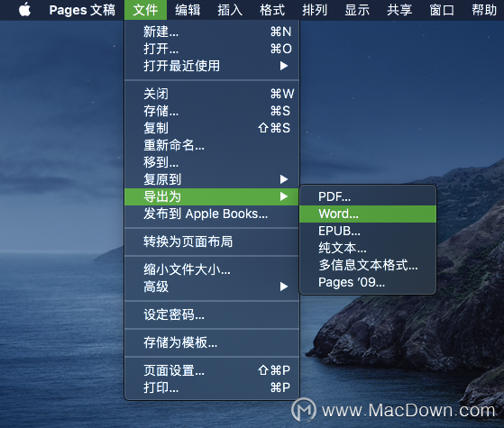Open the Apple logo menu
Screen dimensions: 504x428
click(x=24, y=10)
